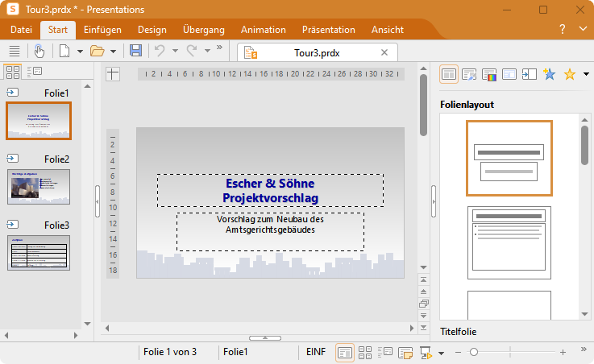The width and height of the screenshot is (594, 364).
Task: Open the Ansicht ribbon tab
Action: point(388,30)
